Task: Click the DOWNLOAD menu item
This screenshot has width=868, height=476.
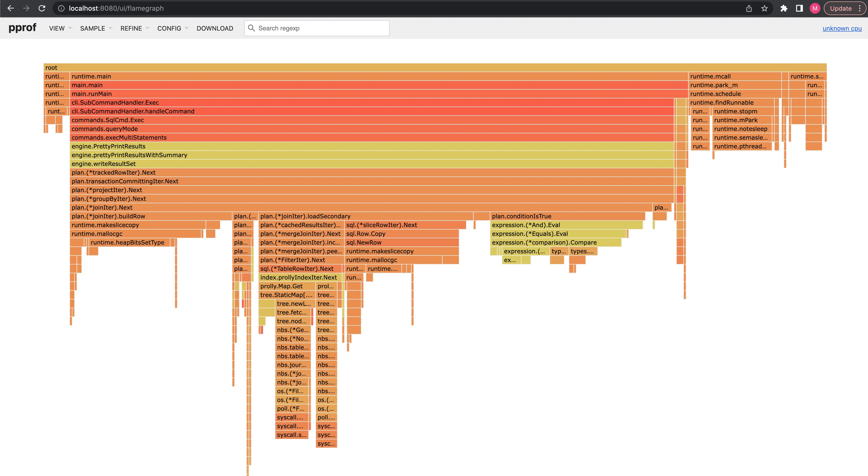Action: point(215,28)
